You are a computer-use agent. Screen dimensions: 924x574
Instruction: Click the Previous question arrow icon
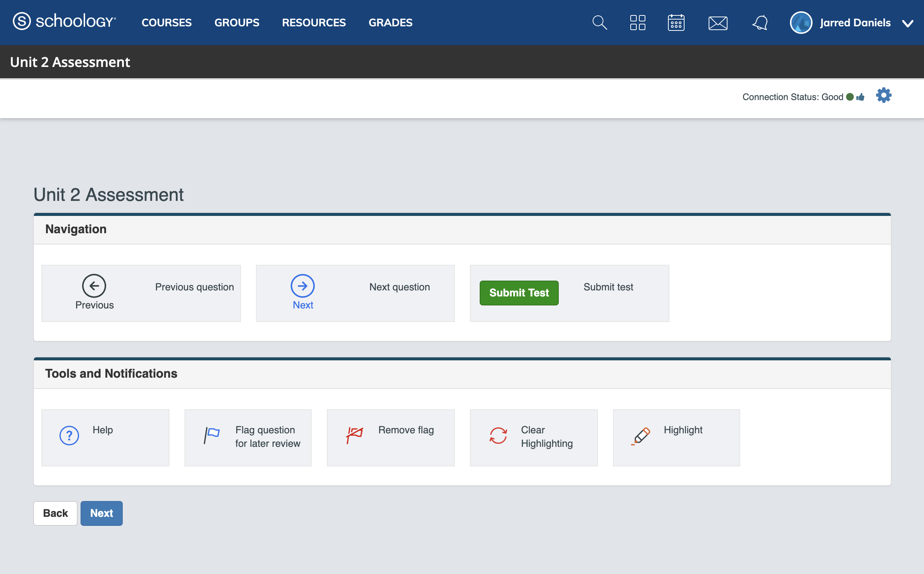(x=94, y=286)
